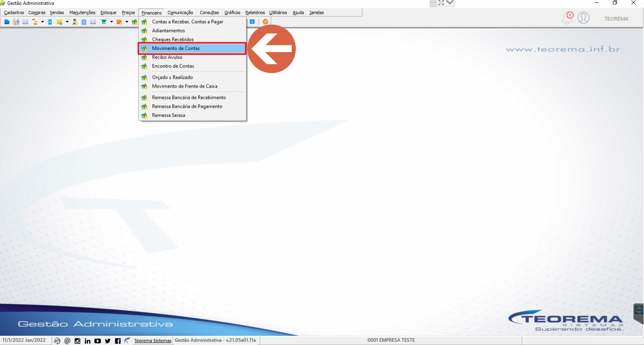644x345 pixels.
Task: Expand dropdown arrow next to hierarchy icon
Action: click(42, 22)
